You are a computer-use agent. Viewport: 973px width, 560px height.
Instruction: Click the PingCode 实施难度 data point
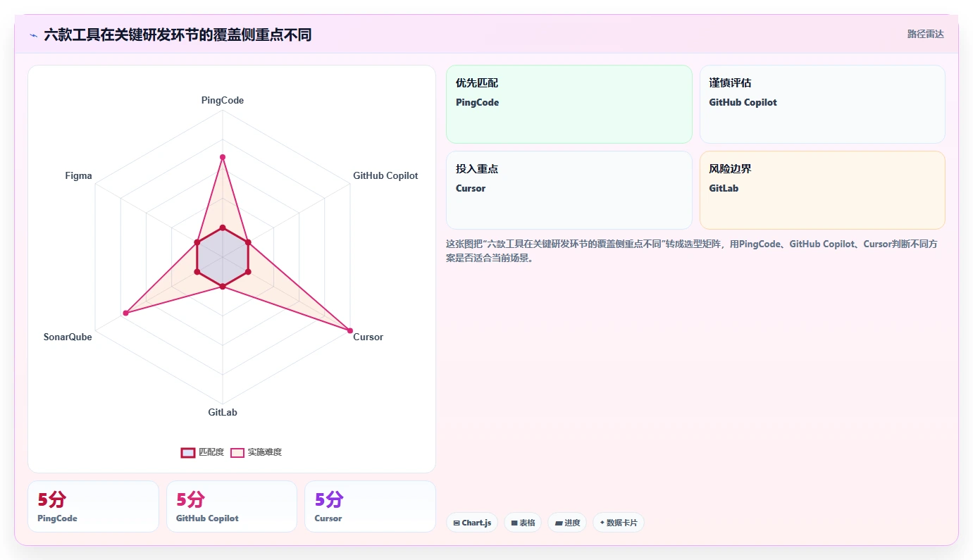pyautogui.click(x=223, y=157)
